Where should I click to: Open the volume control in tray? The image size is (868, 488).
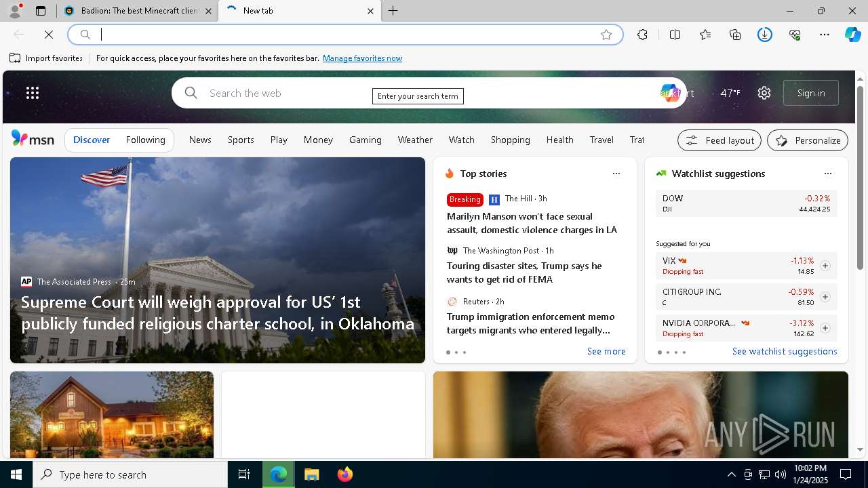coord(780,474)
